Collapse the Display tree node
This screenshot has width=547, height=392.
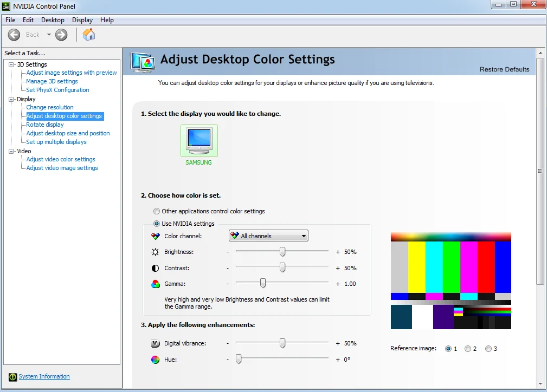point(11,99)
